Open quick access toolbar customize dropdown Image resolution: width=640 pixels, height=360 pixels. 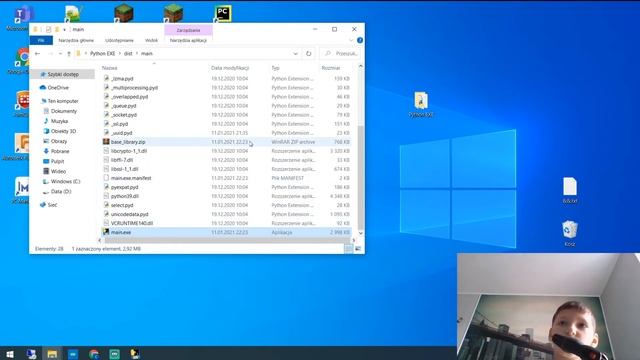pyautogui.click(x=64, y=29)
